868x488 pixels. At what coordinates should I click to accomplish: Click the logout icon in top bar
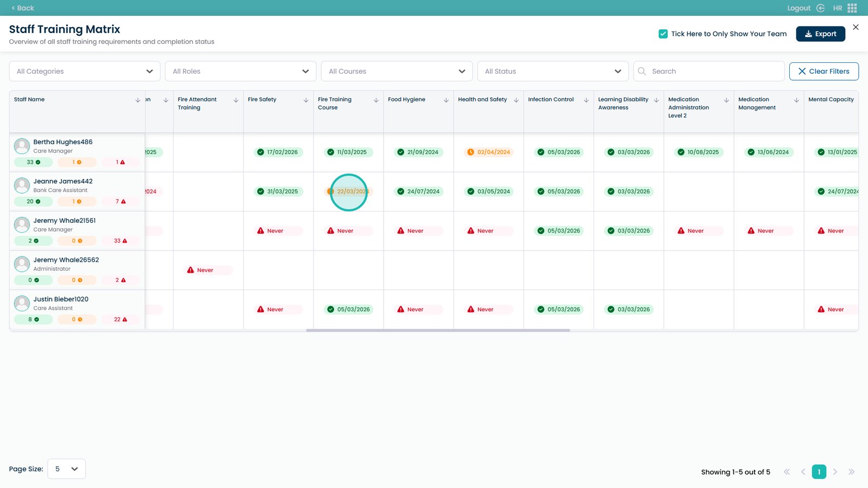(x=820, y=8)
